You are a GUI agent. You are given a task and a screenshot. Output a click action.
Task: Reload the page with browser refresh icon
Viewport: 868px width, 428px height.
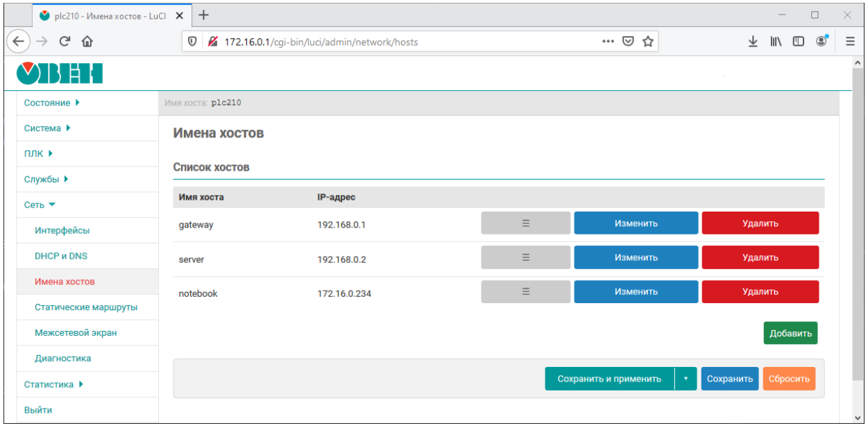[x=65, y=42]
